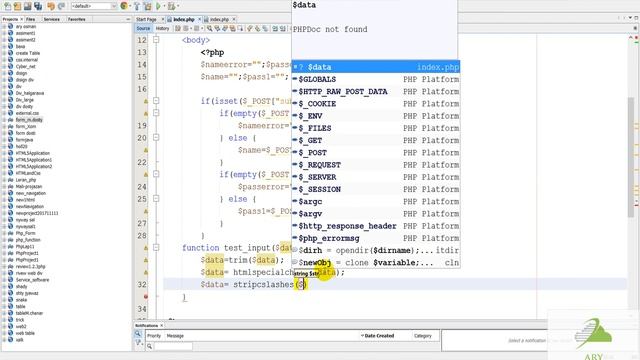Close the Start Page tab
Viewport: 640px width, 360px height.
pos(162,19)
